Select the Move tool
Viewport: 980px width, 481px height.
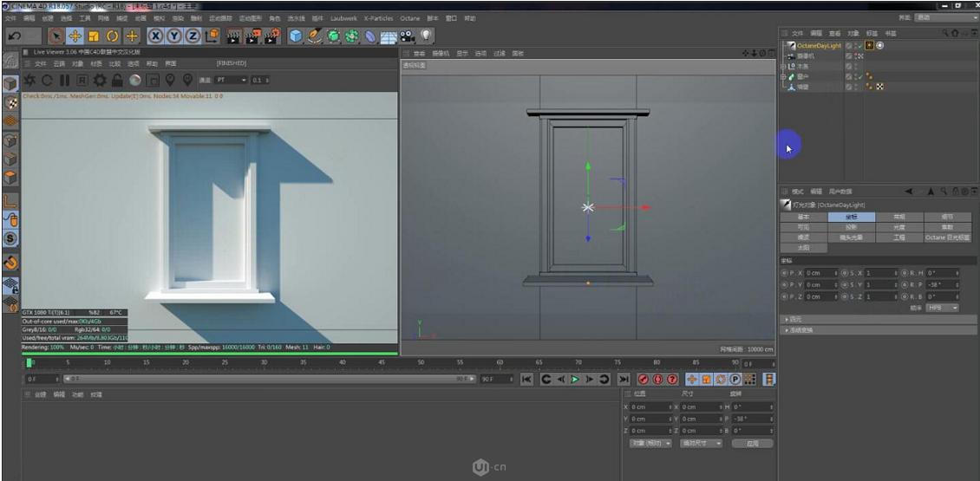pyautogui.click(x=75, y=36)
